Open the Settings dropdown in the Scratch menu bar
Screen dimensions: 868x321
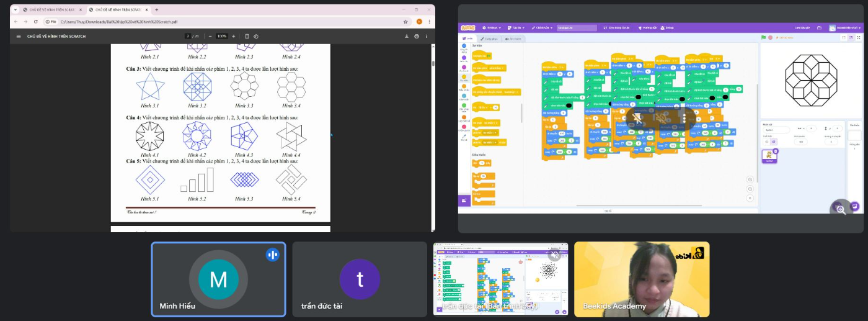coord(491,27)
